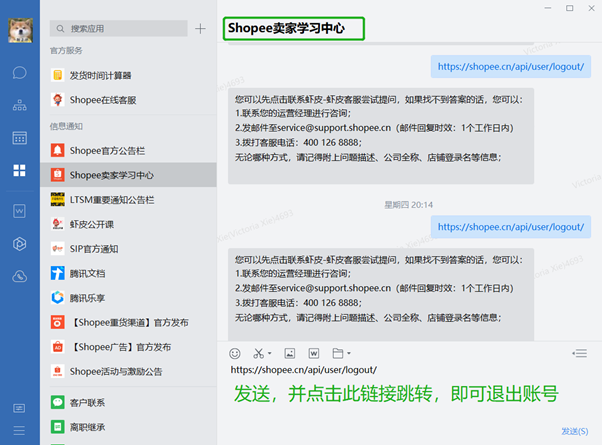Click the plus button beside search box
Image resolution: width=602 pixels, height=445 pixels.
pos(200,29)
